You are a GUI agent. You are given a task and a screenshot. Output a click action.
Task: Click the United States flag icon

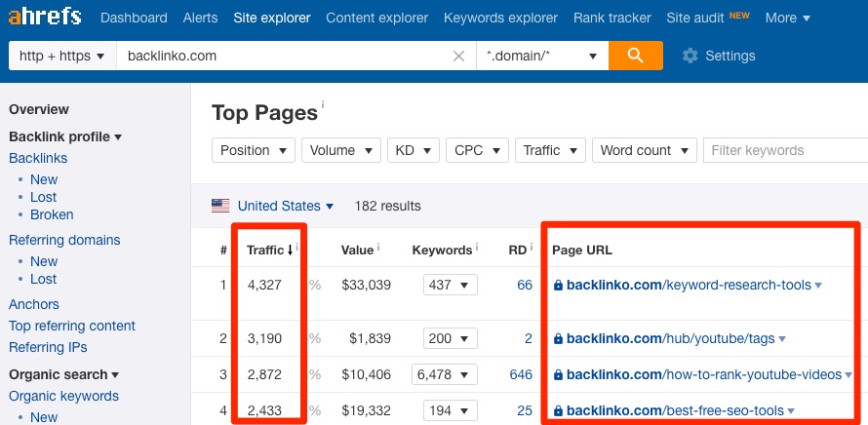(220, 206)
